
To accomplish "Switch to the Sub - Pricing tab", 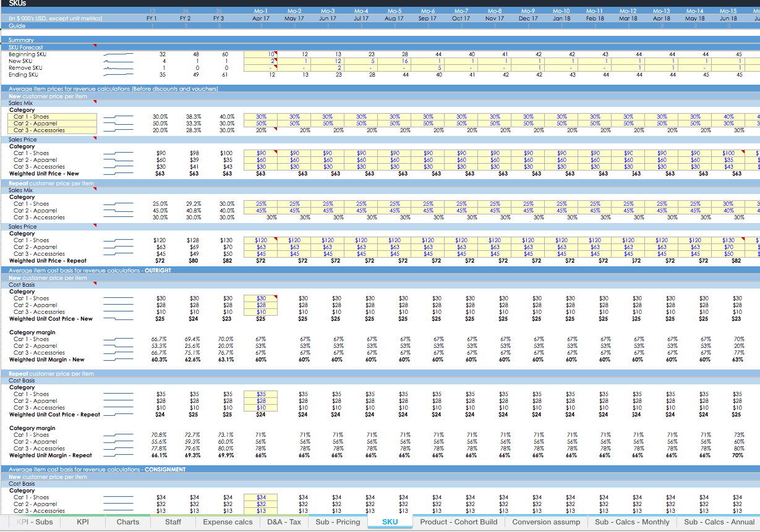I will (338, 522).
